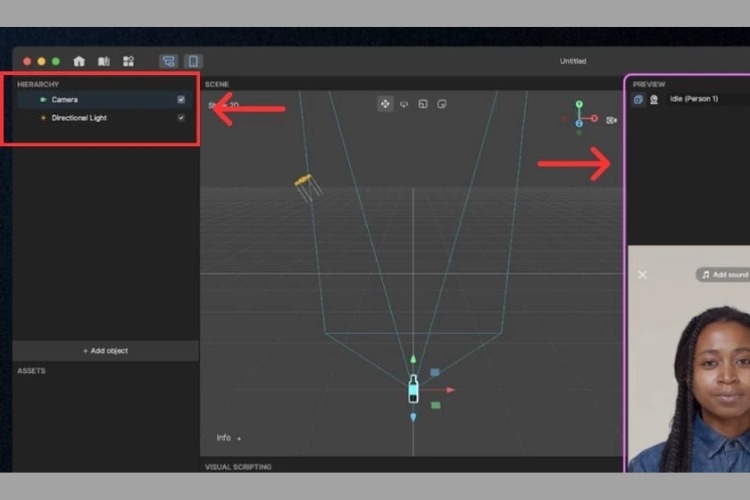Viewport: 750px width, 500px height.
Task: Click the scene camera view icon
Action: point(611,120)
